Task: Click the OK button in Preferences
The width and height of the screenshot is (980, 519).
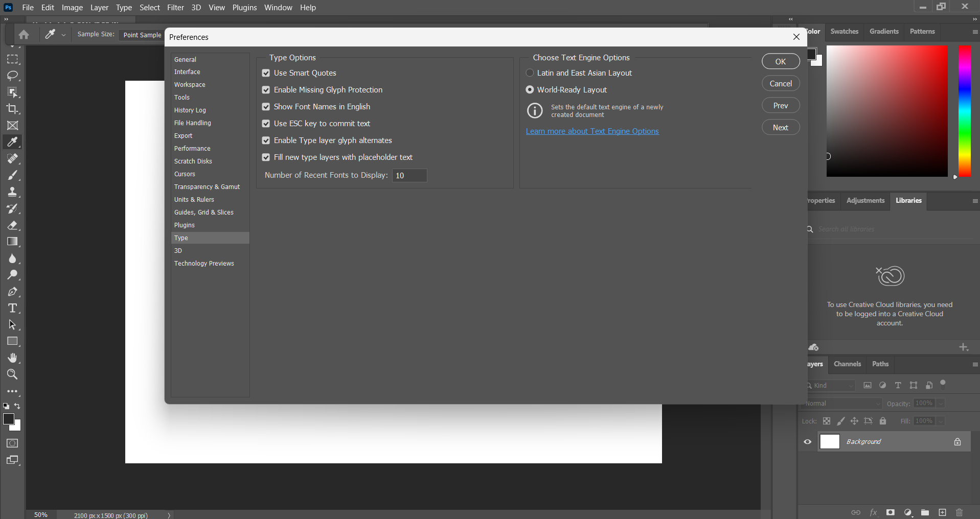Action: (780, 61)
